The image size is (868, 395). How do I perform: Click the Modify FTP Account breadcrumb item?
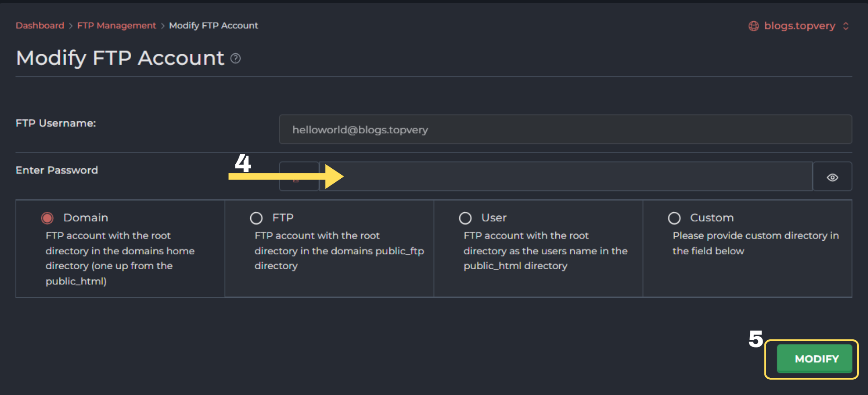tap(213, 26)
